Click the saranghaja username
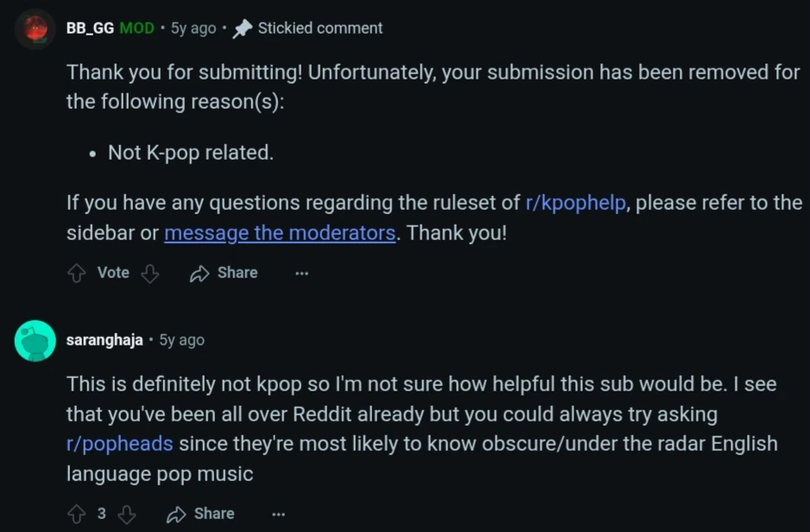 104,340
